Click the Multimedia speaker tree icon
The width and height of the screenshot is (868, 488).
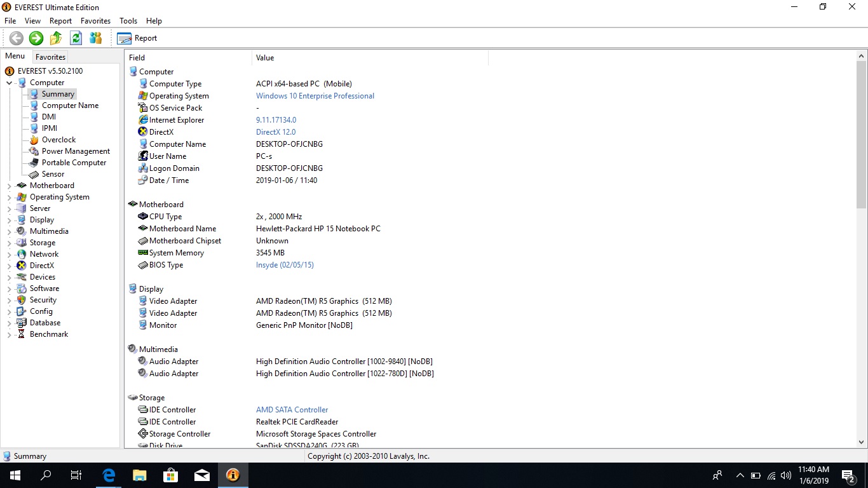pyautogui.click(x=22, y=231)
